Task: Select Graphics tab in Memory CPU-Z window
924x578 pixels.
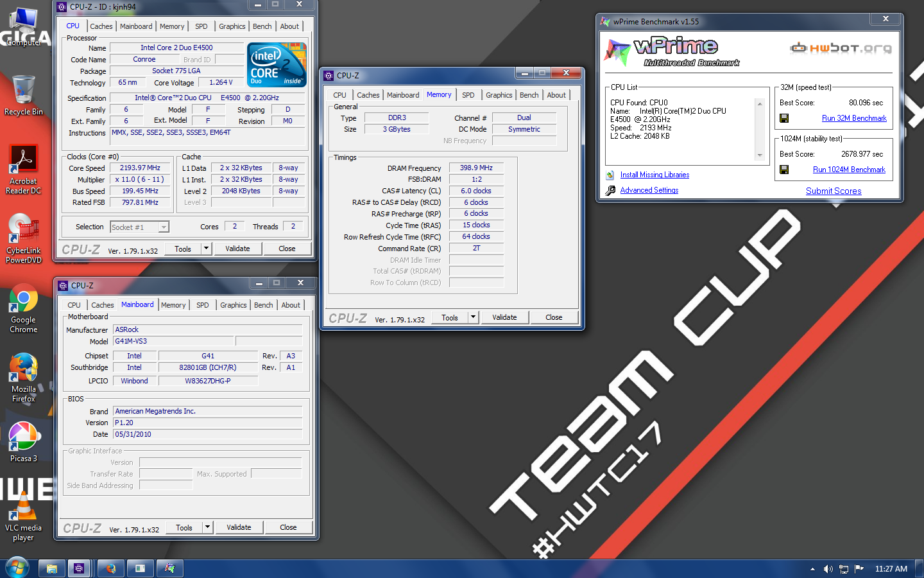Action: tap(499, 95)
